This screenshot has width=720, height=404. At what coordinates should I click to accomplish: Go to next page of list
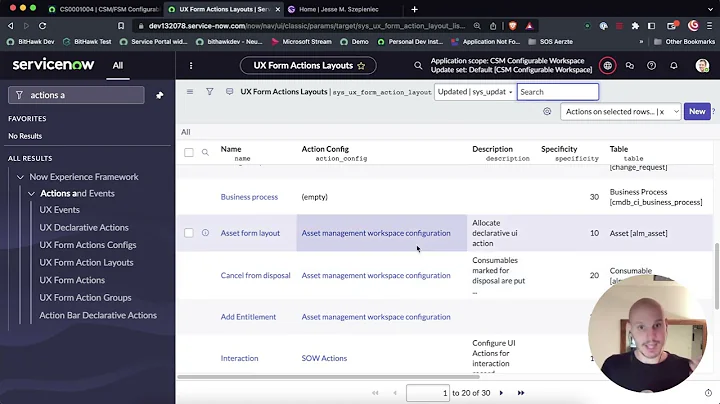pyautogui.click(x=501, y=393)
